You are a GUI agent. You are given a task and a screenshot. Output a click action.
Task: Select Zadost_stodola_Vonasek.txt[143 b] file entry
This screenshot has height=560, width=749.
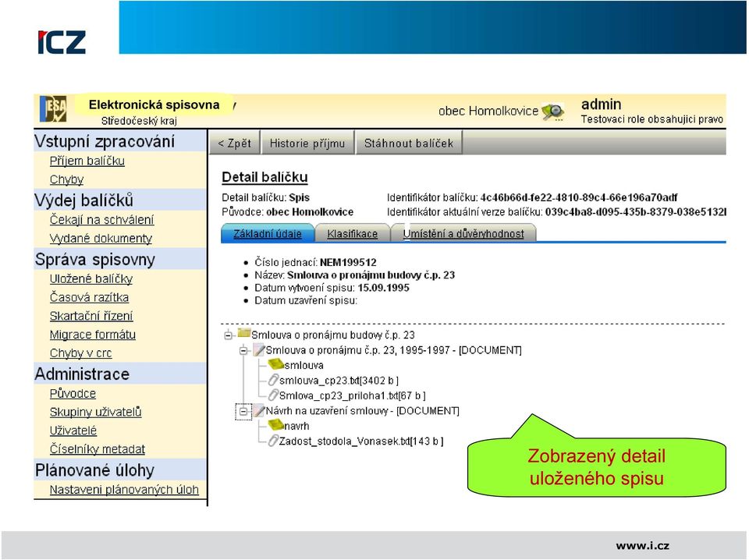[361, 441]
